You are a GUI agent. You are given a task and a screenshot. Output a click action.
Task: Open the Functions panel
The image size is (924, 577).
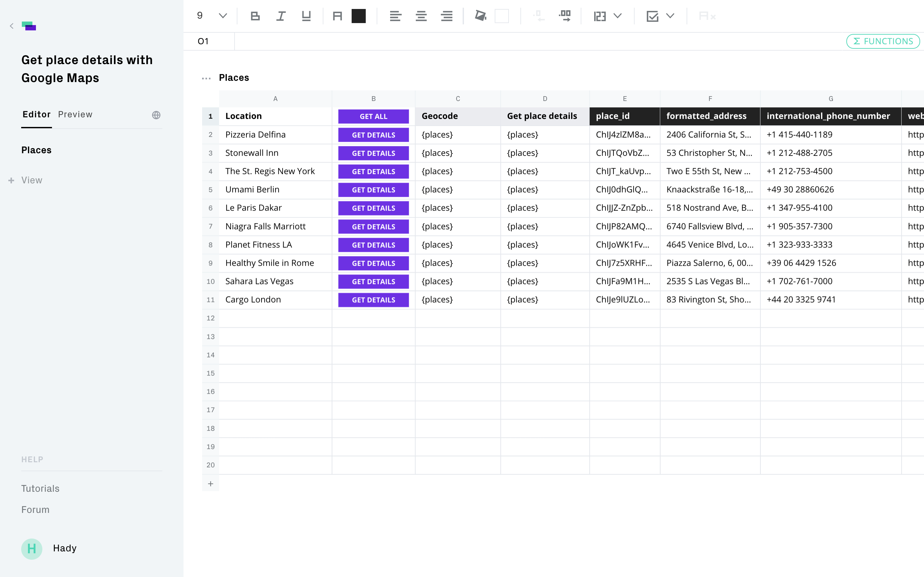(x=883, y=41)
